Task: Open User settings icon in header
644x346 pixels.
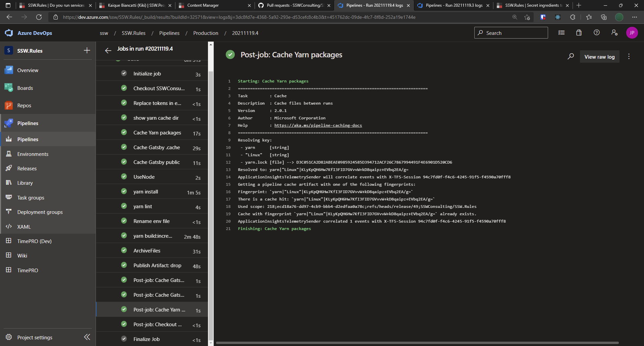Action: (x=614, y=33)
